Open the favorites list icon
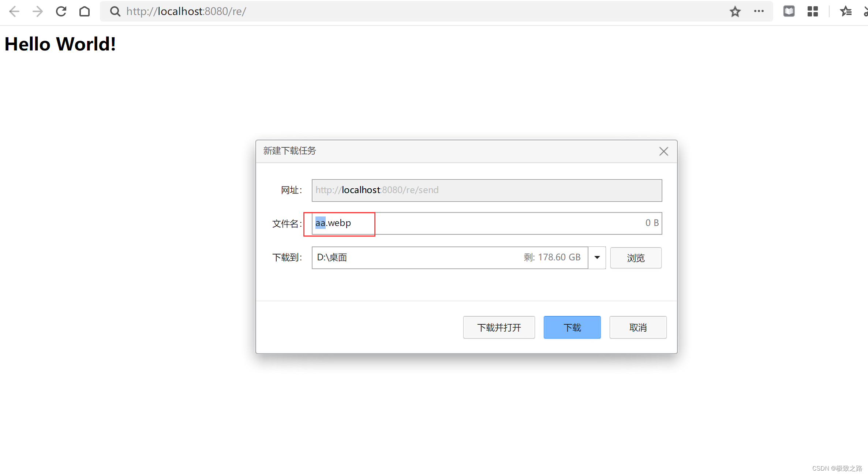The width and height of the screenshot is (868, 475). point(846,12)
